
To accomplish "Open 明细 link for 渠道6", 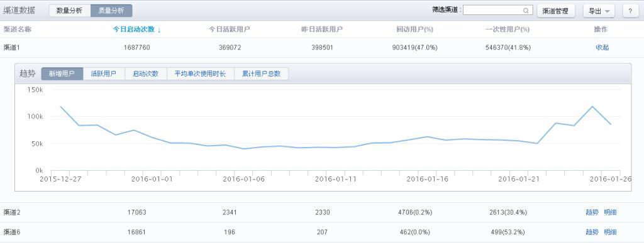I will coord(610,232).
